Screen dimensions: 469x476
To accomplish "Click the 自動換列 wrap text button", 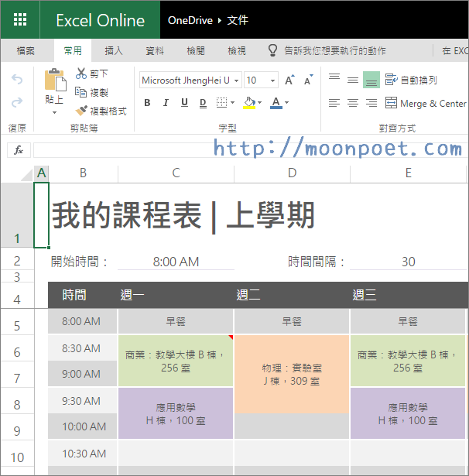I will click(411, 80).
